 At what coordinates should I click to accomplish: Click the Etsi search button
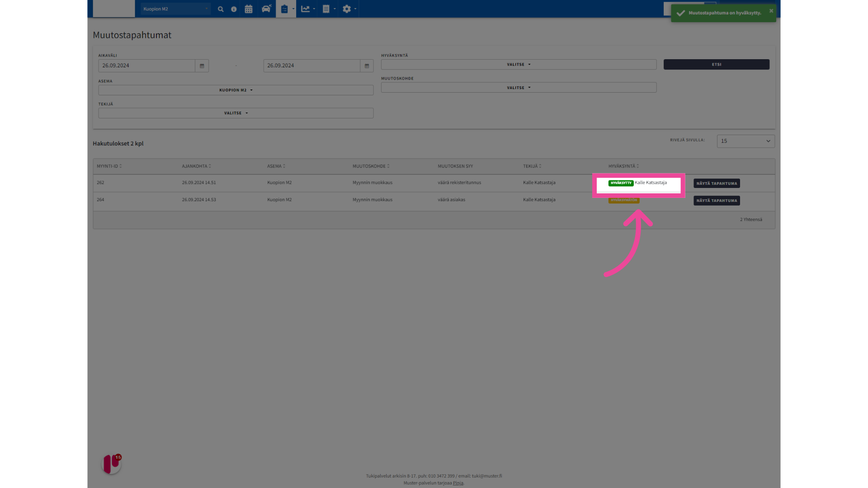pos(717,65)
